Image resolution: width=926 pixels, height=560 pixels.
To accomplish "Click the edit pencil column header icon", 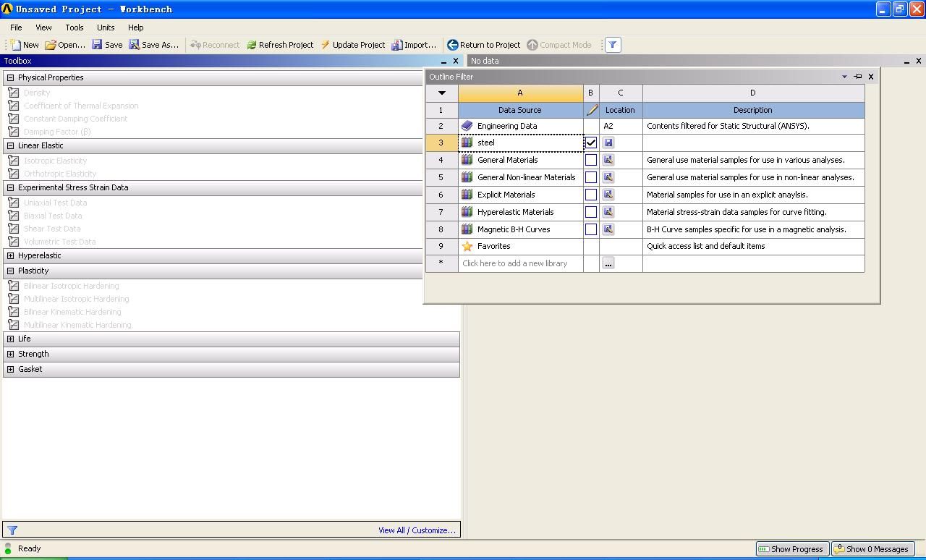I will pos(592,110).
